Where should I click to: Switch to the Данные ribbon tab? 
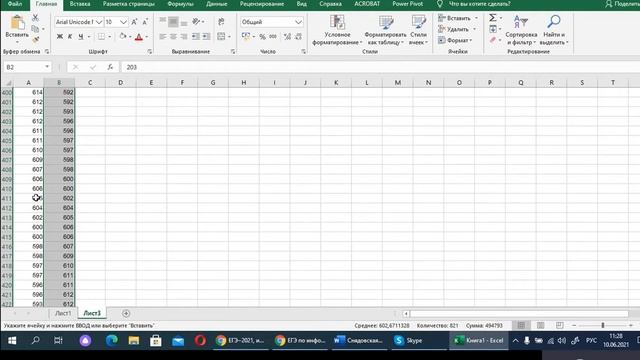pyautogui.click(x=217, y=4)
